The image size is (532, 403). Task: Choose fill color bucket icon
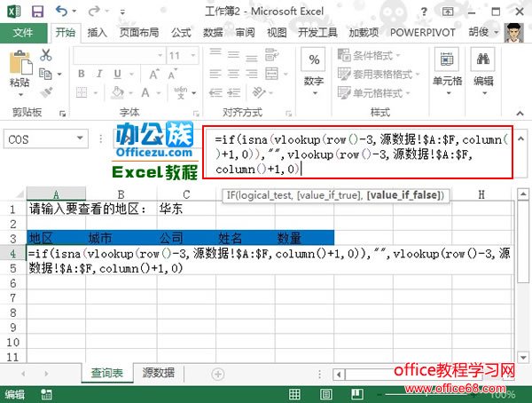pyautogui.click(x=117, y=92)
